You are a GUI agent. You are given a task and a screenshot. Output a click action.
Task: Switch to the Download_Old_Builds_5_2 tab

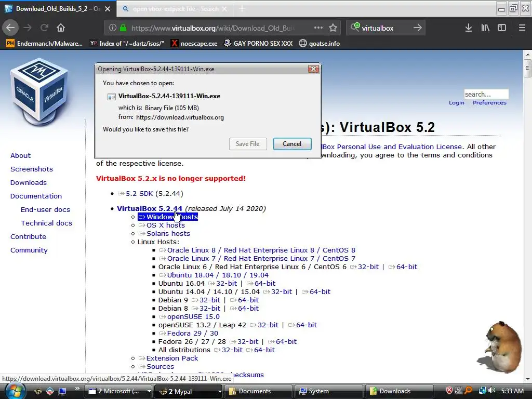coord(58,9)
